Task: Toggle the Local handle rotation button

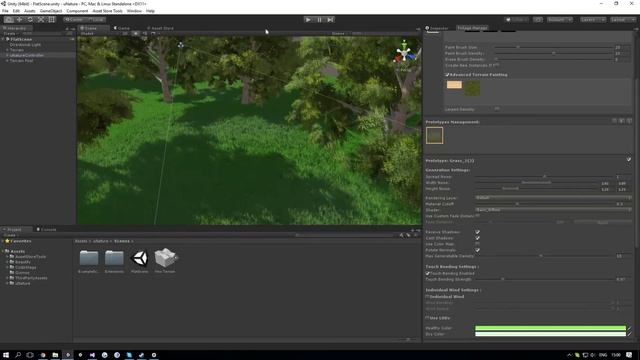Action: point(96,20)
